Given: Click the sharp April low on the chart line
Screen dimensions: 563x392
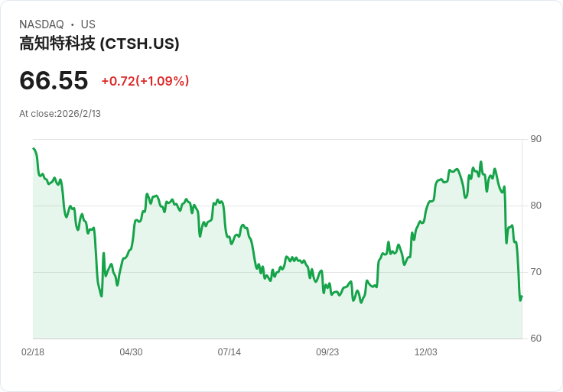Looking at the screenshot, I should [101, 296].
